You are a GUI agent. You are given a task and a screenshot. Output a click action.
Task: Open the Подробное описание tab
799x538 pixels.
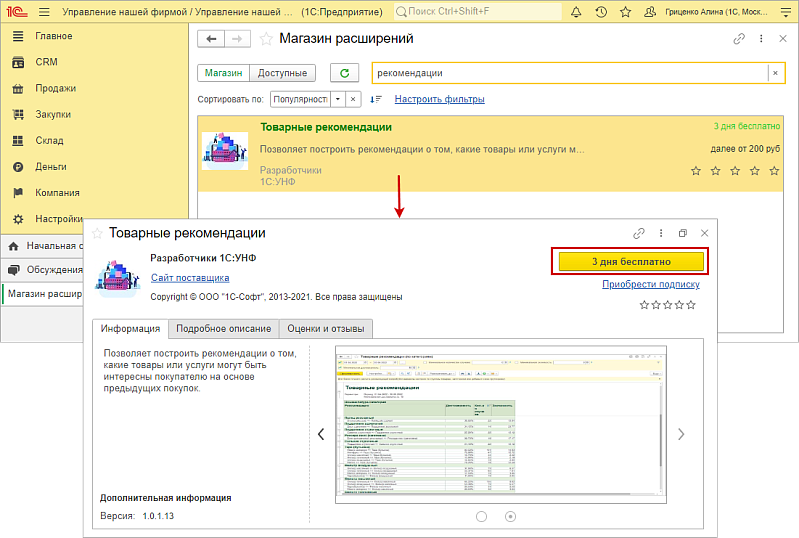[223, 328]
